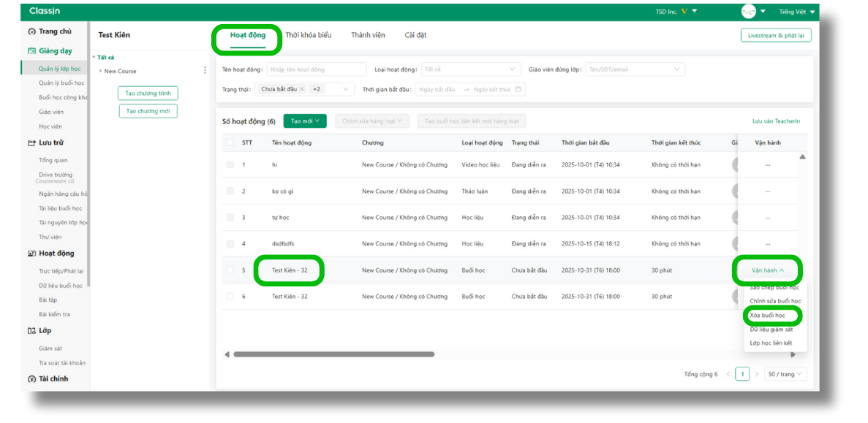
Task: Click the Trang chủ home icon in sidebar
Action: (31, 31)
